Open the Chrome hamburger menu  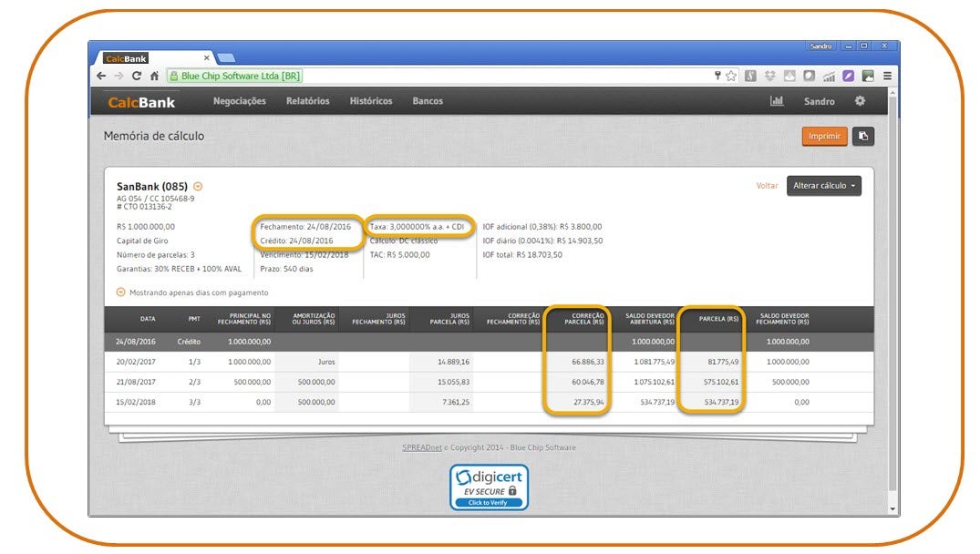click(x=887, y=76)
